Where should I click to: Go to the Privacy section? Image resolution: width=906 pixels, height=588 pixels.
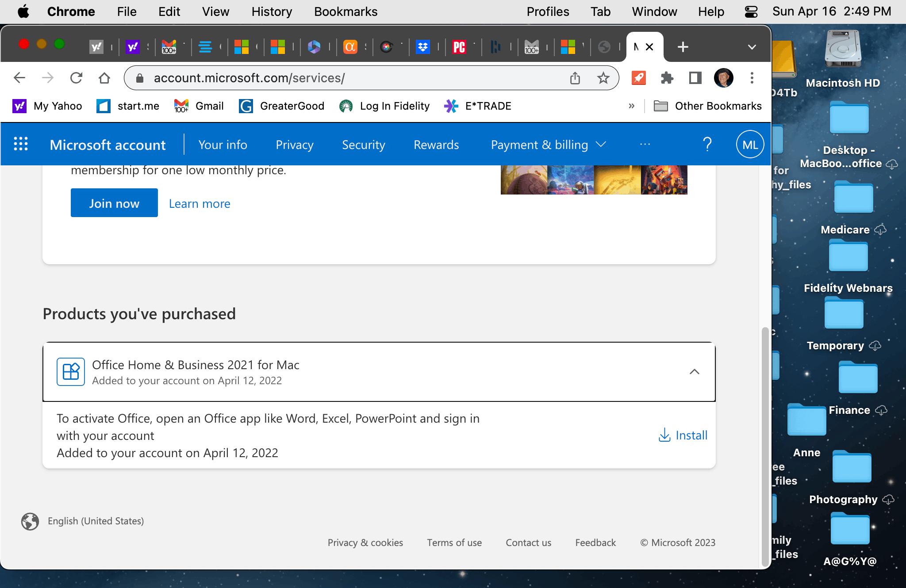[295, 145]
